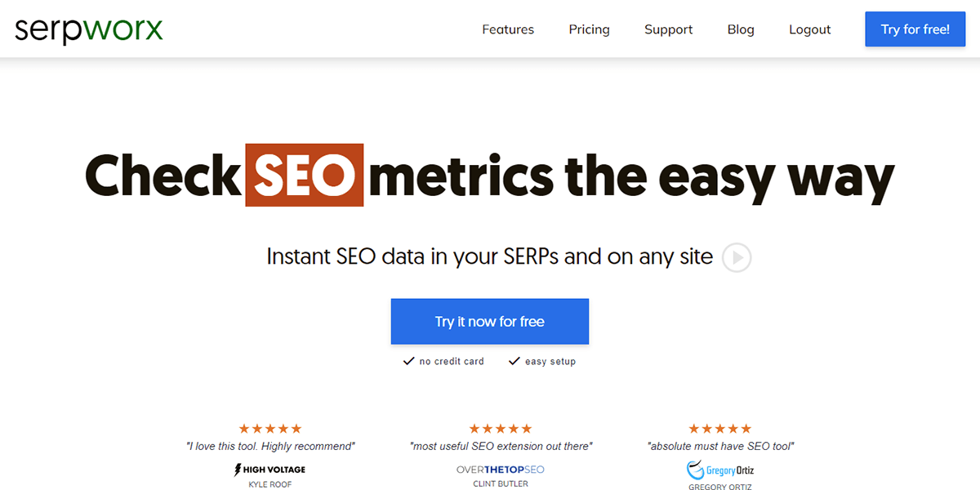Click the "Try it now for free" button
This screenshot has width=980, height=490.
489,321
